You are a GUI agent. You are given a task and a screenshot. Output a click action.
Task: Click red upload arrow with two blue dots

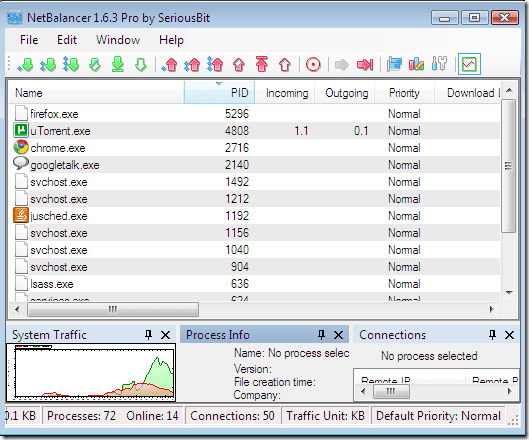[192, 64]
